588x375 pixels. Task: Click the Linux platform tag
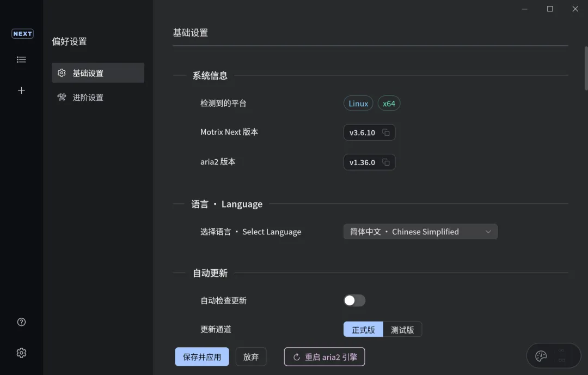[x=358, y=104]
